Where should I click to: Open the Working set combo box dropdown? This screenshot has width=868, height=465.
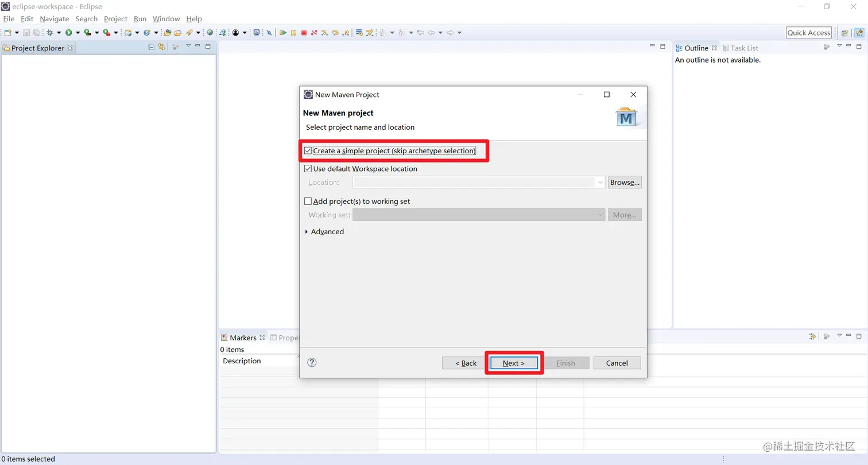pyautogui.click(x=600, y=215)
